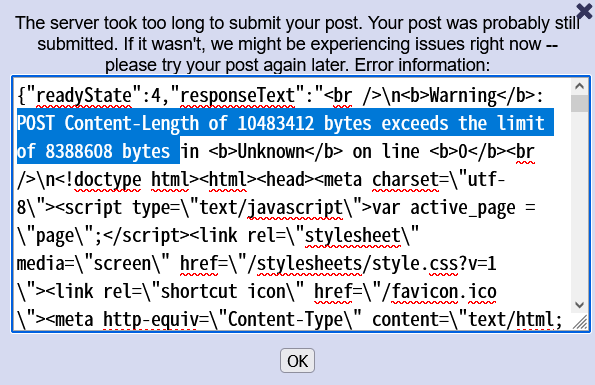Click on the word 'Unknown' in error text

tap(271, 151)
